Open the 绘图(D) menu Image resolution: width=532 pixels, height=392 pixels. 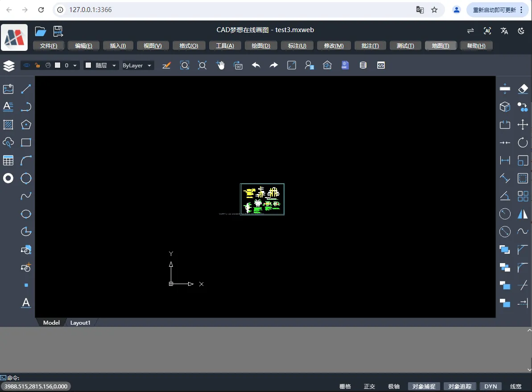[x=260, y=46]
